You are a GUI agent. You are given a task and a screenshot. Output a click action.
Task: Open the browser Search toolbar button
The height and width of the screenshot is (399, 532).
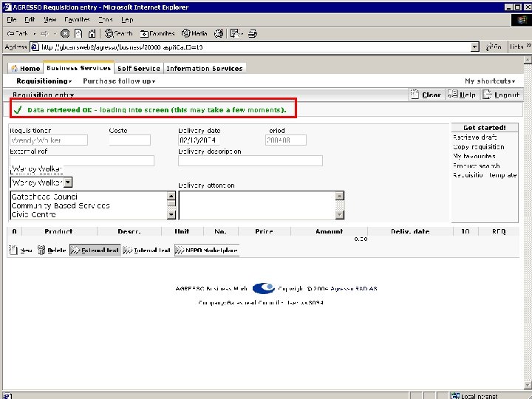[118, 33]
